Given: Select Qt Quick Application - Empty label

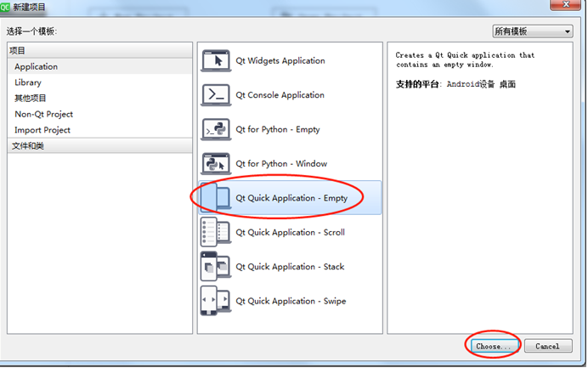Looking at the screenshot, I should tap(291, 198).
